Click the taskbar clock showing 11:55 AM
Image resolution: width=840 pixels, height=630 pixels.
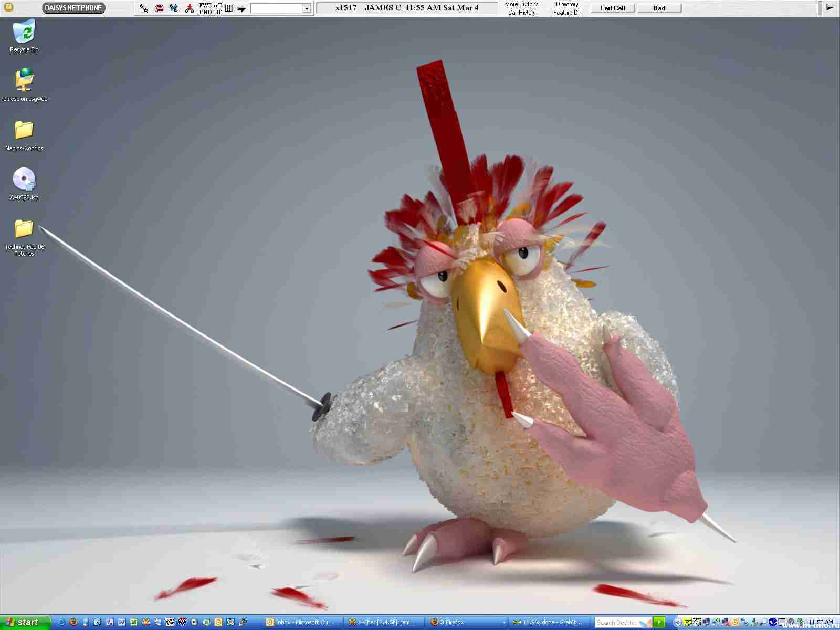821,622
